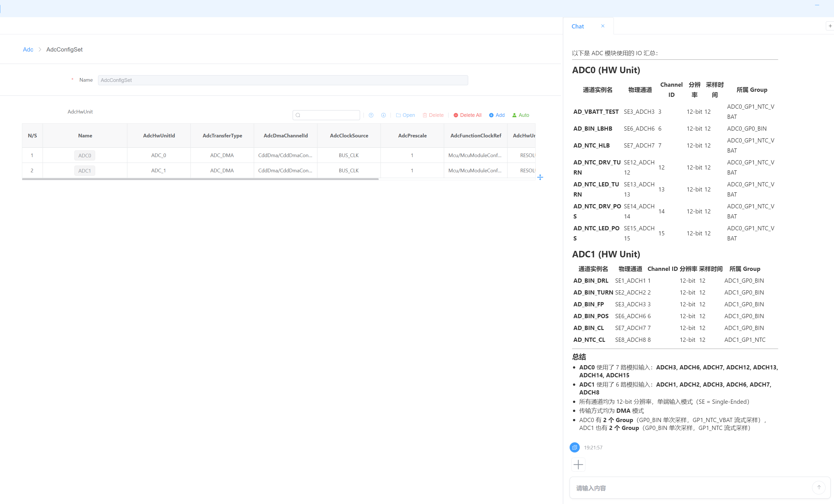The image size is (834, 504).
Task: Click the ADC0 (HW Unit) heading in chat
Action: (x=606, y=70)
